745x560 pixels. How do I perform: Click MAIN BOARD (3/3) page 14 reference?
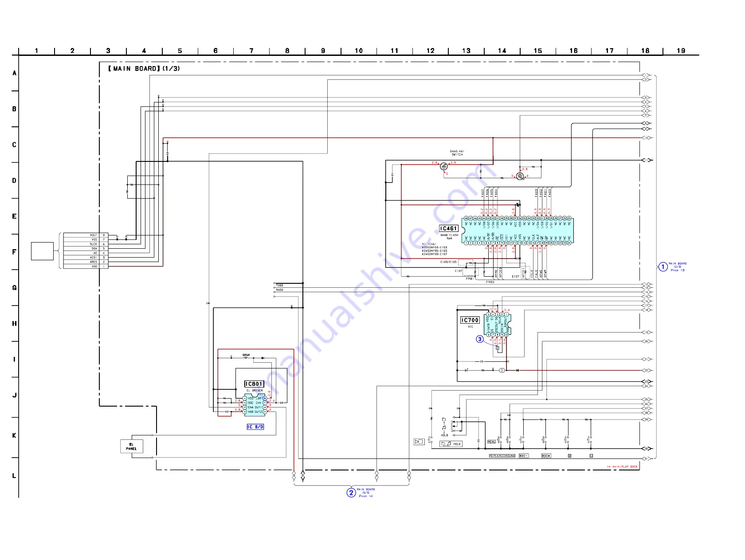pyautogui.click(x=366, y=493)
